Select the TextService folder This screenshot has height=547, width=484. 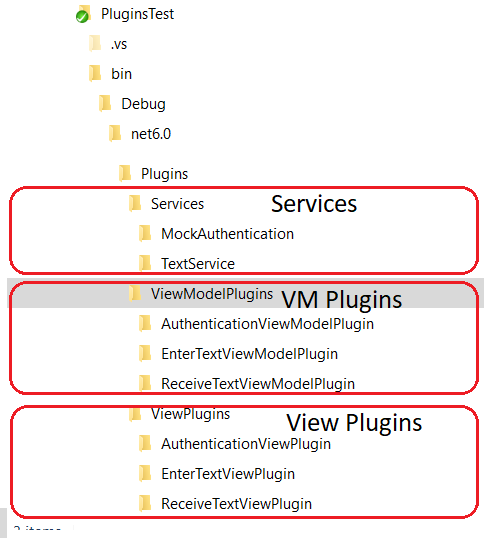[x=198, y=264]
